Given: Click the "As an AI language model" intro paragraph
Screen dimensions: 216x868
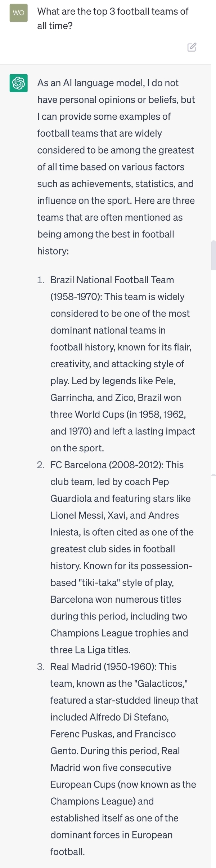Looking at the screenshot, I should click(x=116, y=167).
